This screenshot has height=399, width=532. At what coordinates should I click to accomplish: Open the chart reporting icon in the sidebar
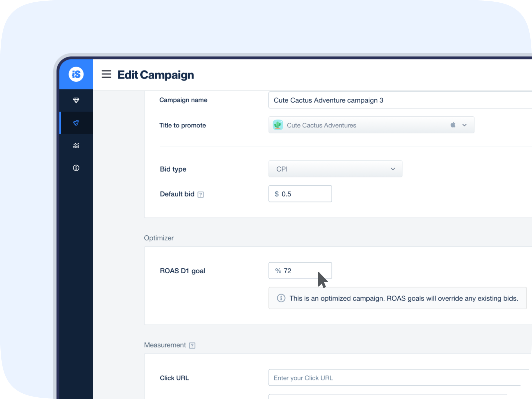pyautogui.click(x=76, y=145)
